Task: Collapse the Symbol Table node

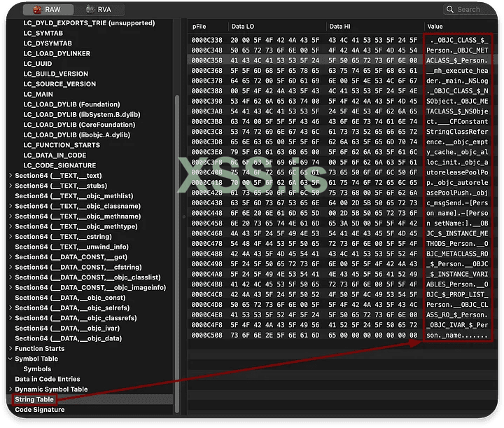Action: 10,359
